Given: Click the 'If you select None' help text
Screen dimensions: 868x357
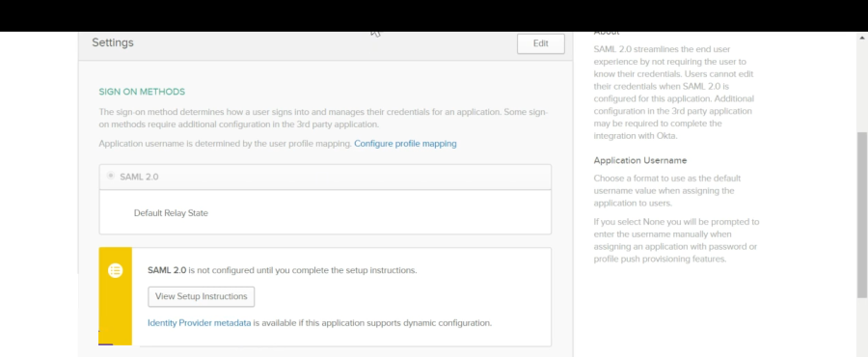Looking at the screenshot, I should pos(676,240).
